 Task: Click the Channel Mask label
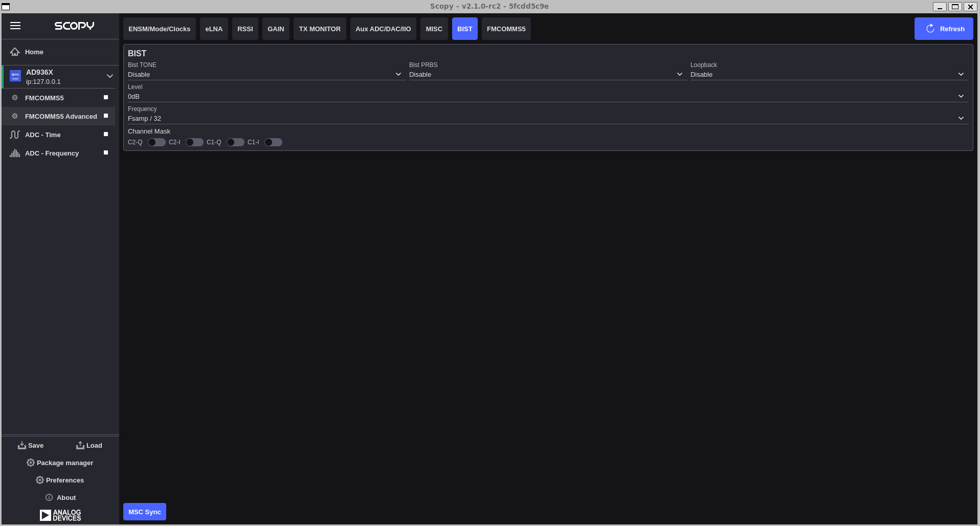pyautogui.click(x=149, y=131)
